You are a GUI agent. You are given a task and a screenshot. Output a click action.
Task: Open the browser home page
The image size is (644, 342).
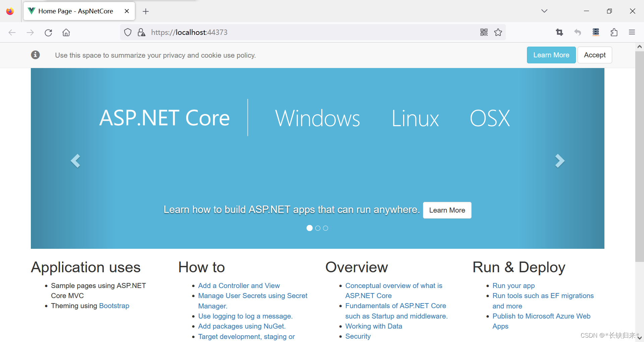pyautogui.click(x=66, y=33)
